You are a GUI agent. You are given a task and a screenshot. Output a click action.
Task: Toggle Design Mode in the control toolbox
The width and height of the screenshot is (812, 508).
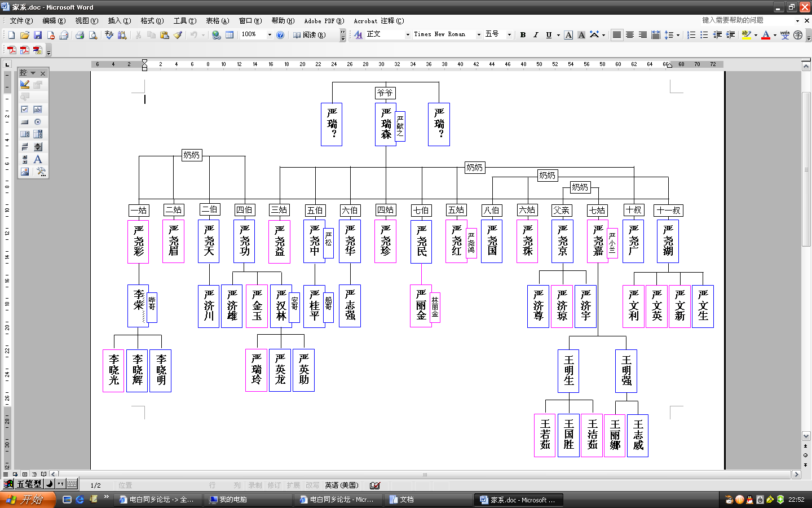pos(25,85)
